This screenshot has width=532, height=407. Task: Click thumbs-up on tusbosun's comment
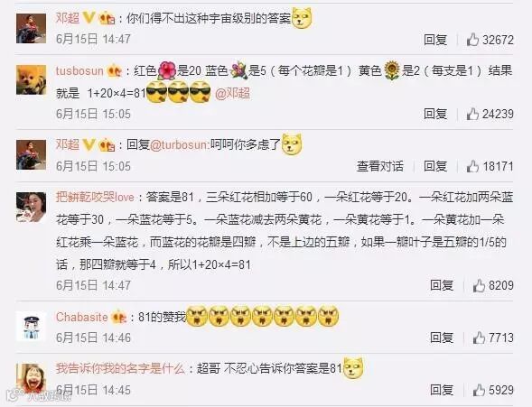tap(472, 114)
